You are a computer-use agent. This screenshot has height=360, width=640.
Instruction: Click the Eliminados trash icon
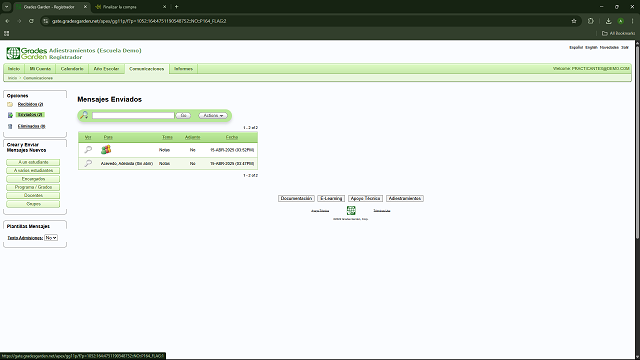pyautogui.click(x=10, y=127)
